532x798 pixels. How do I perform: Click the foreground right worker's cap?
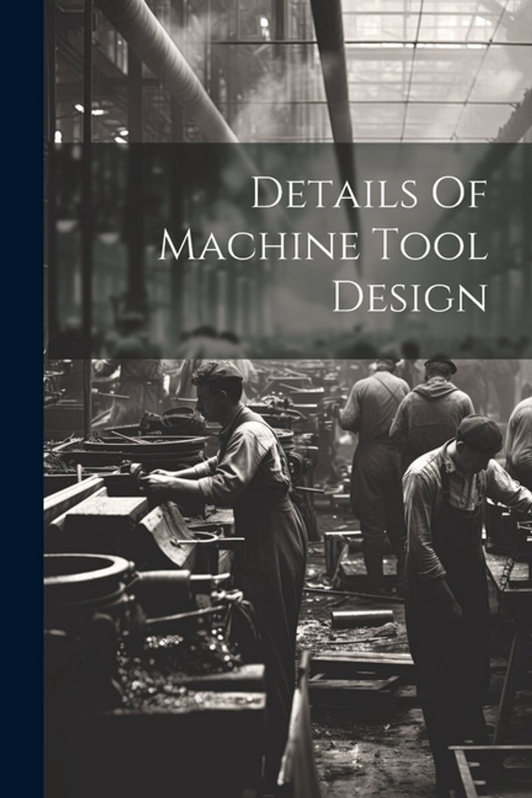tap(479, 433)
